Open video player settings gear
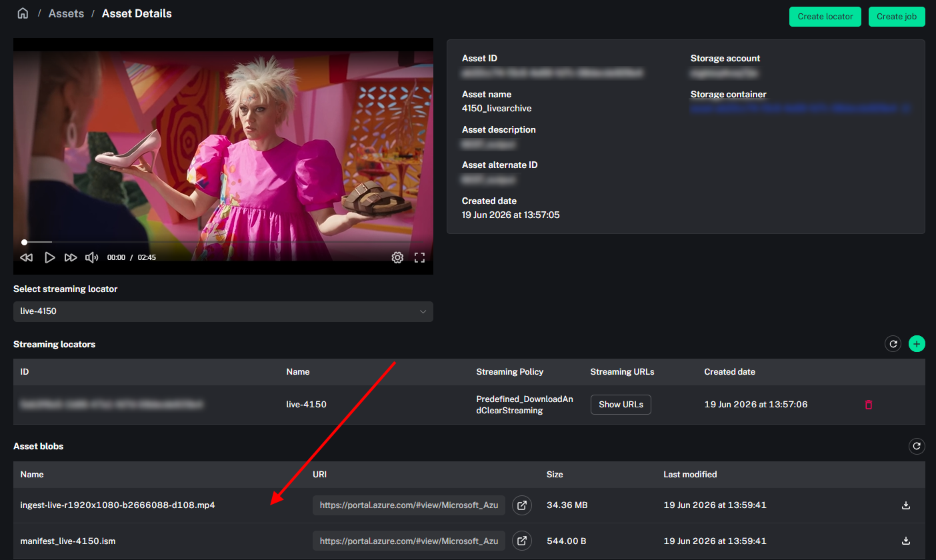This screenshot has width=936, height=560. [397, 257]
